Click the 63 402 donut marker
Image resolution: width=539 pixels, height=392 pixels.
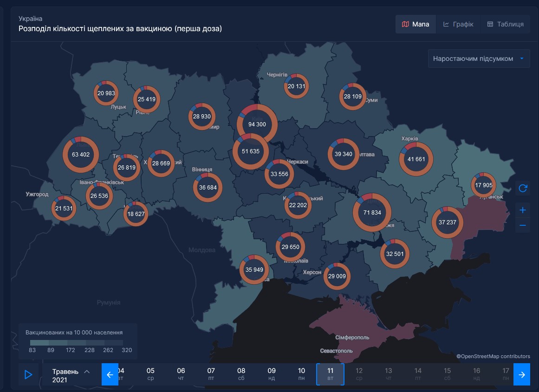(x=81, y=155)
